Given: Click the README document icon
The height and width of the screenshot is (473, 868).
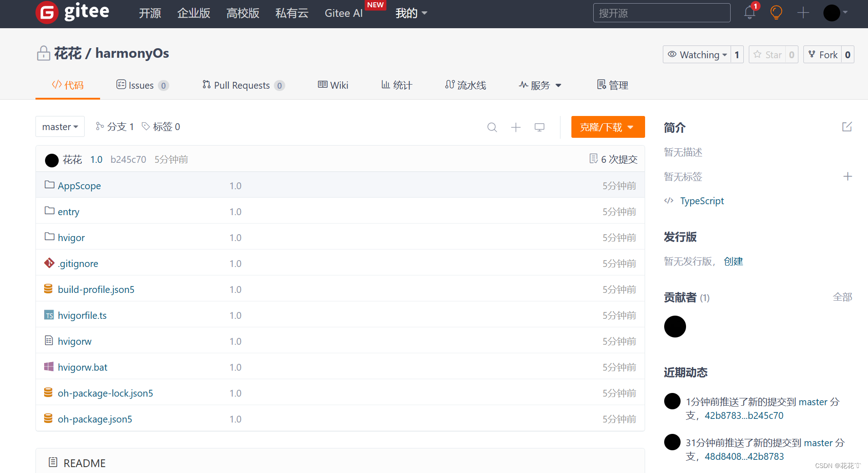Looking at the screenshot, I should [53, 463].
